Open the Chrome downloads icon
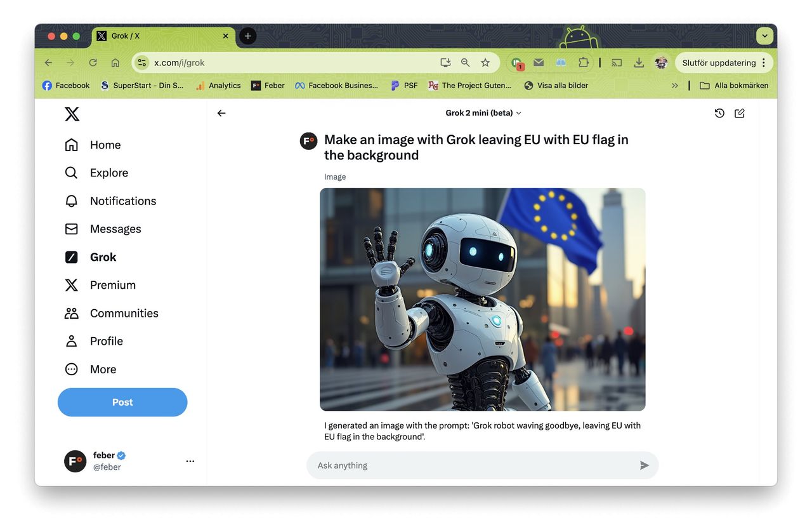 coord(639,63)
